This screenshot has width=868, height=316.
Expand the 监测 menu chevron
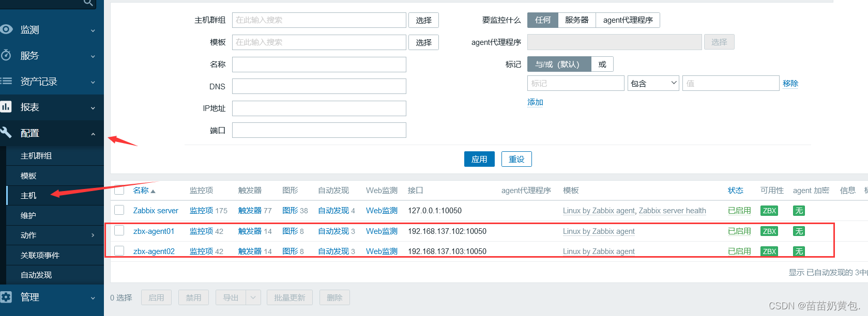pos(93,30)
